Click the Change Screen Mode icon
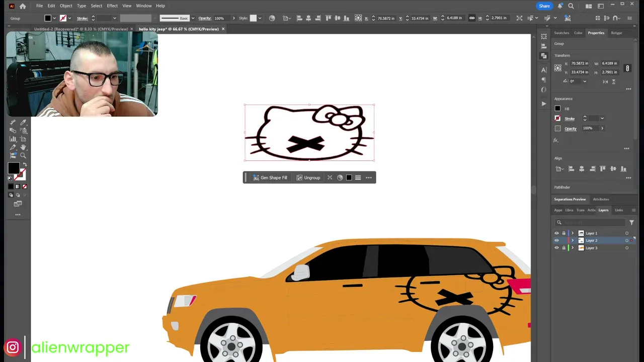 tap(18, 204)
